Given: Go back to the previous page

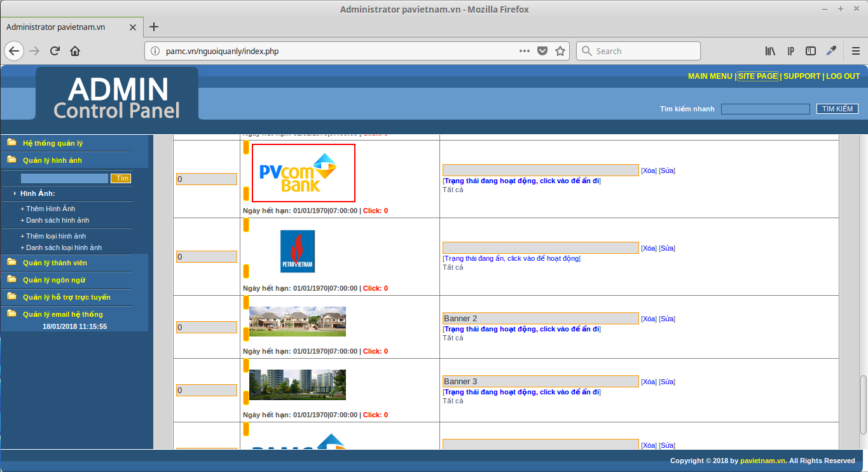Looking at the screenshot, I should click(x=14, y=51).
